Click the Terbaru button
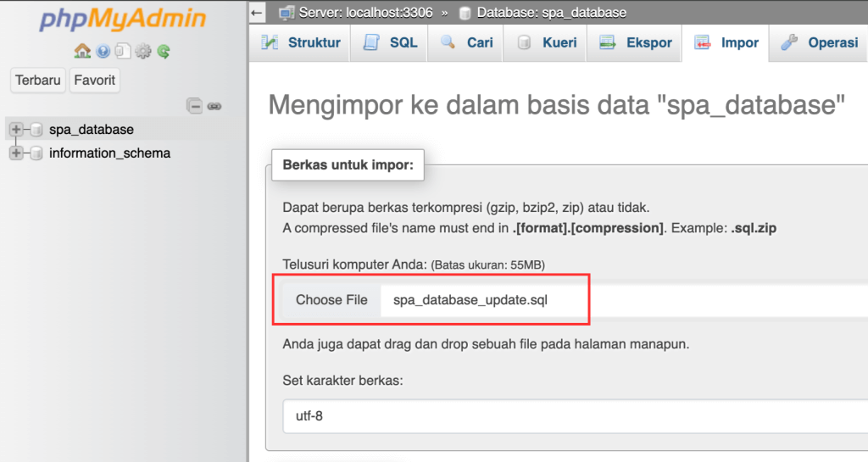868x462 pixels. click(x=36, y=81)
